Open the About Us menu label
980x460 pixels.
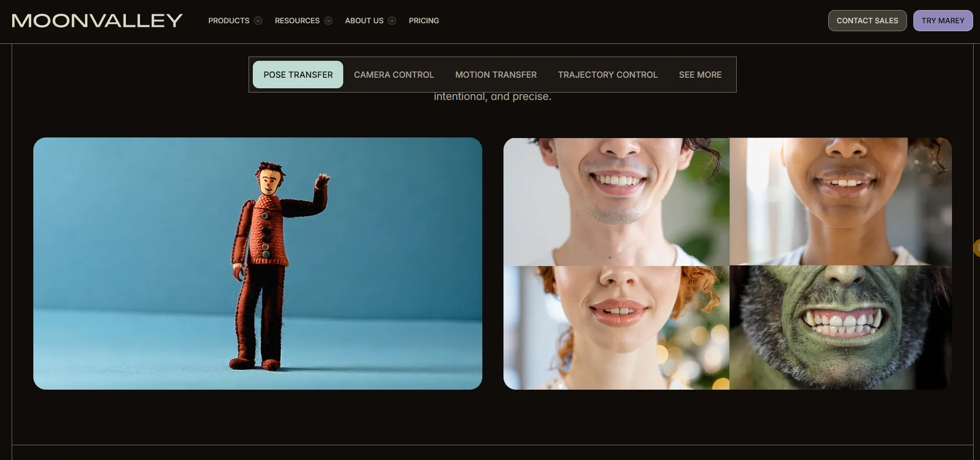(x=364, y=21)
